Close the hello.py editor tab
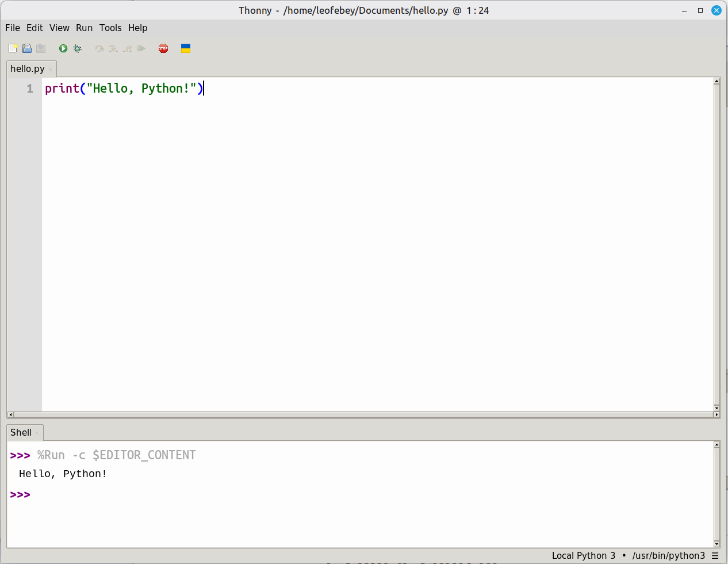This screenshot has width=728, height=564. point(51,69)
